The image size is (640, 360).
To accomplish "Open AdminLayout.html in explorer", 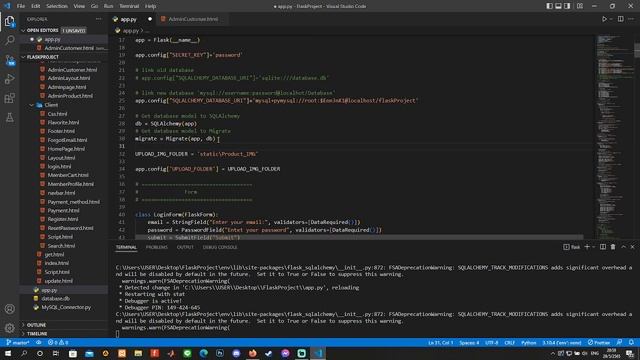I will pos(69,78).
